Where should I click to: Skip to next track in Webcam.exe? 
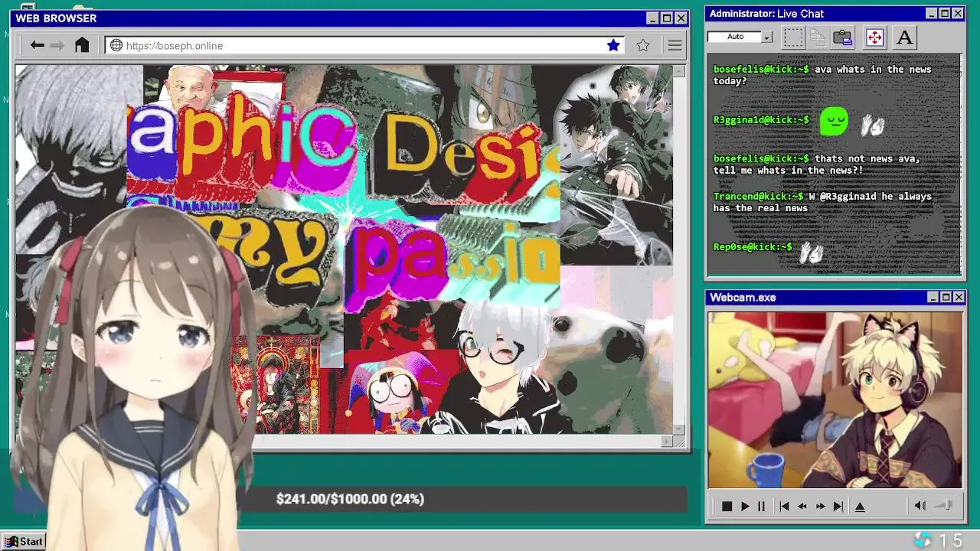pos(838,506)
